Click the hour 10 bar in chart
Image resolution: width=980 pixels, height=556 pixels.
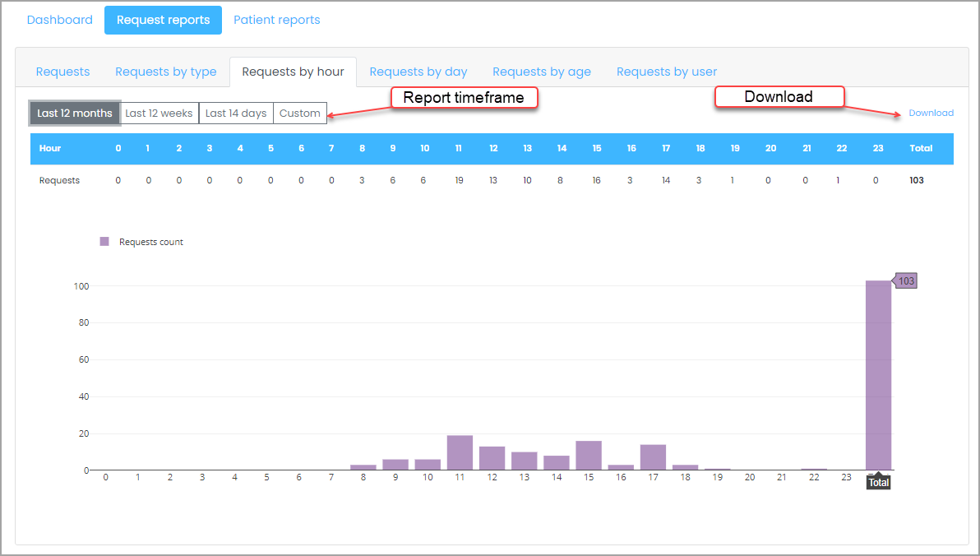[428, 465]
